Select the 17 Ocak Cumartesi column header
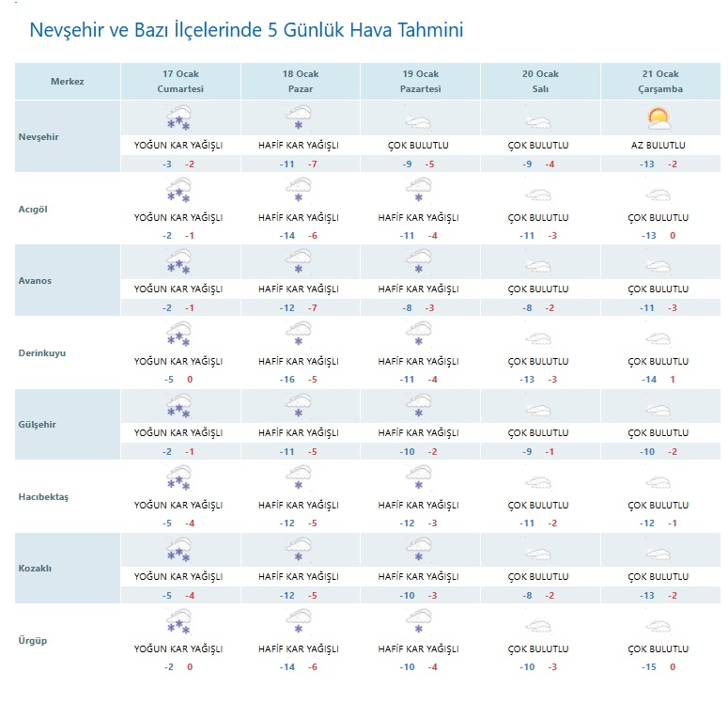This screenshot has height=703, width=728. tap(180, 82)
